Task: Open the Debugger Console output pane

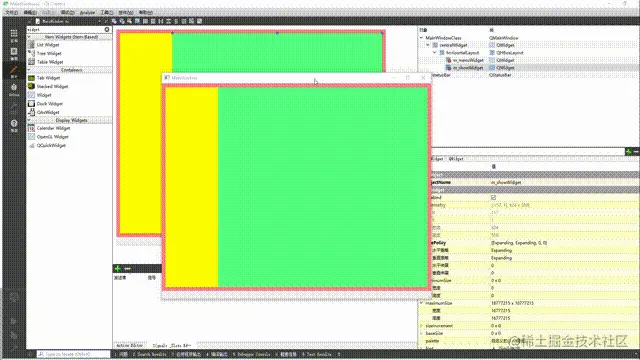Action: (252, 354)
